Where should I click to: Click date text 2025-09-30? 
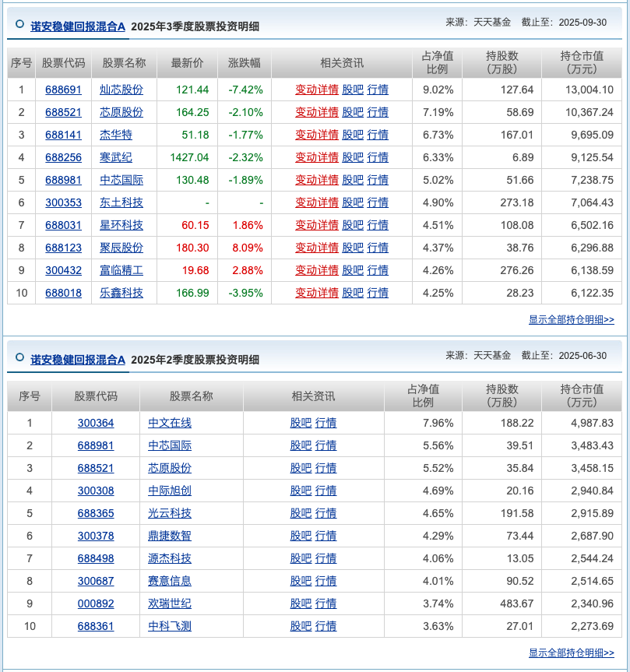[x=582, y=23]
